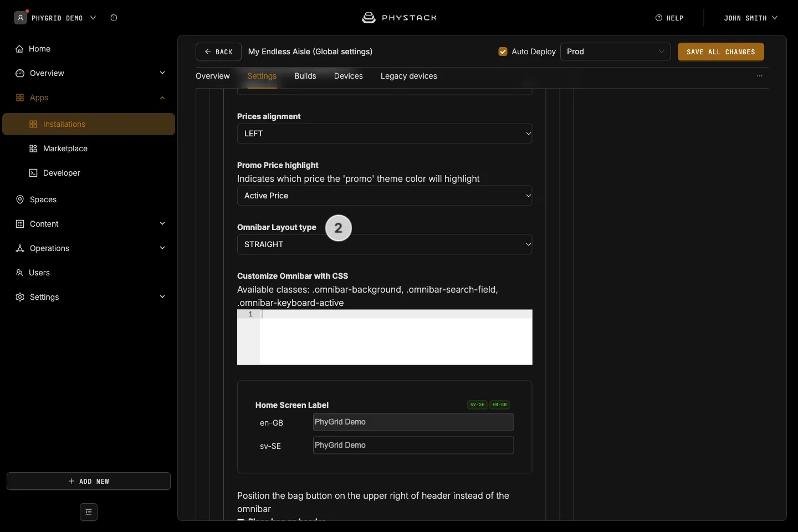Click the Overview gauge icon in sidebar
Image resolution: width=798 pixels, height=532 pixels.
pos(20,73)
